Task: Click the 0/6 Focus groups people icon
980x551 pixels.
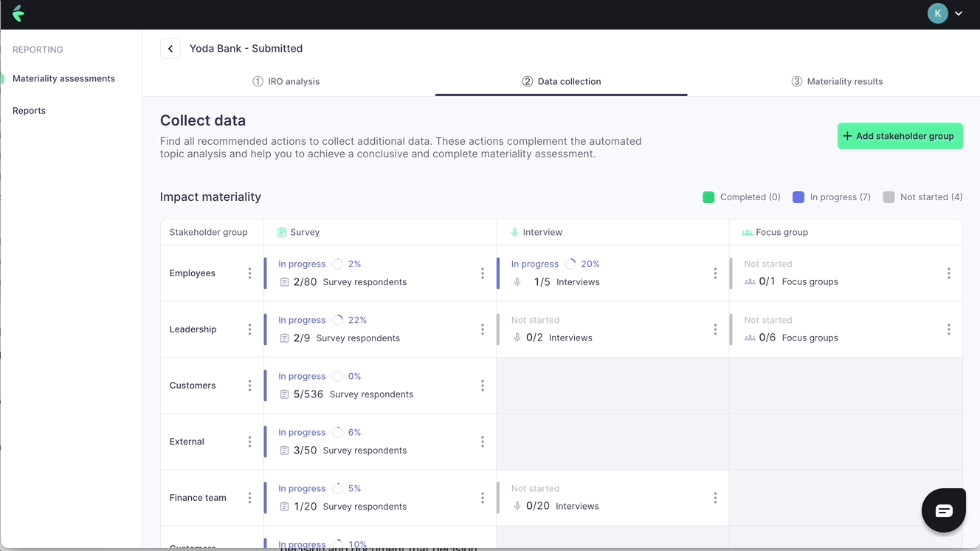Action: coord(750,338)
